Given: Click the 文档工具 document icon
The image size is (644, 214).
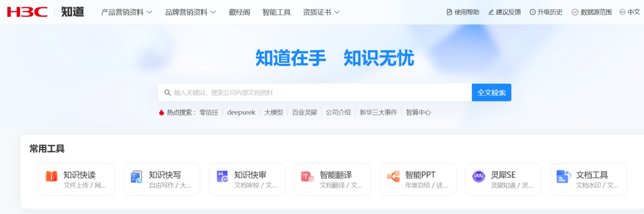Looking at the screenshot, I should (x=564, y=176).
